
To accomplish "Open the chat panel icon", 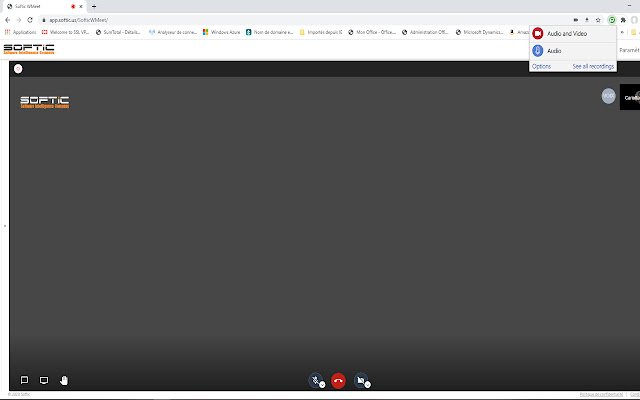I will pos(24,380).
